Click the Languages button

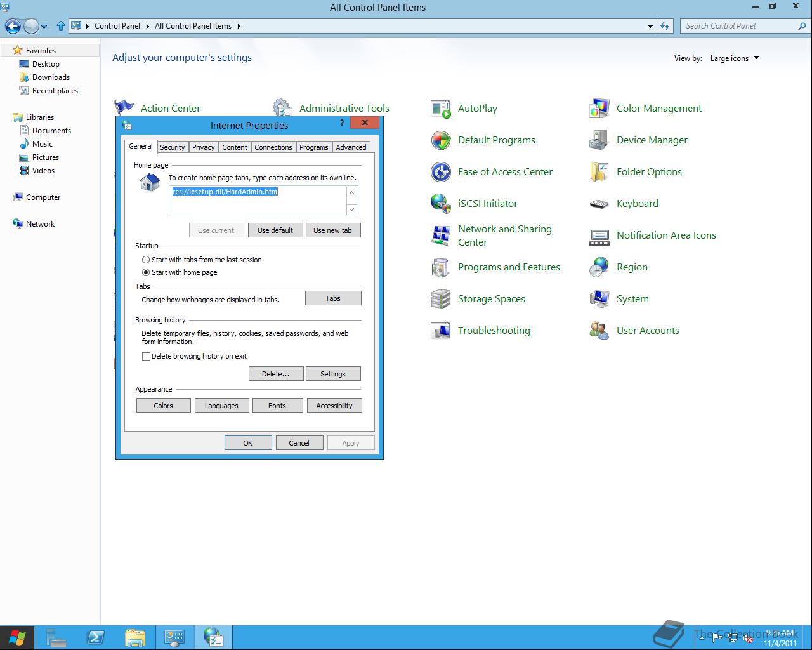[221, 406]
